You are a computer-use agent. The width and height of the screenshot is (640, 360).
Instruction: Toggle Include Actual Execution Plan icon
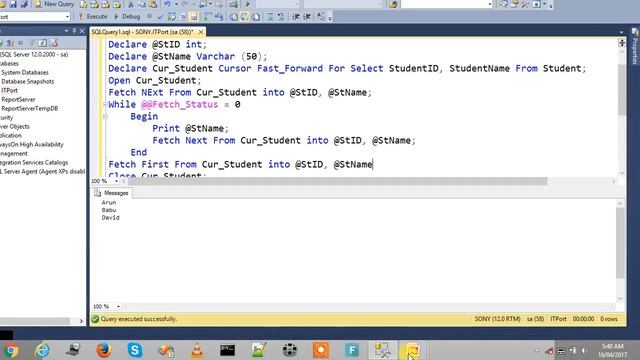[207, 17]
